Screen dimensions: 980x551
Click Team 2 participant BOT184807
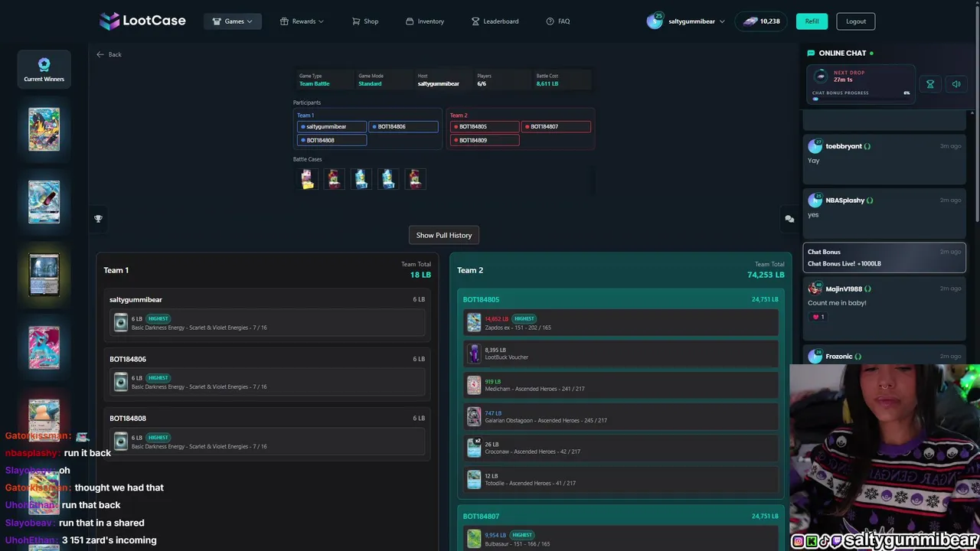coord(556,126)
